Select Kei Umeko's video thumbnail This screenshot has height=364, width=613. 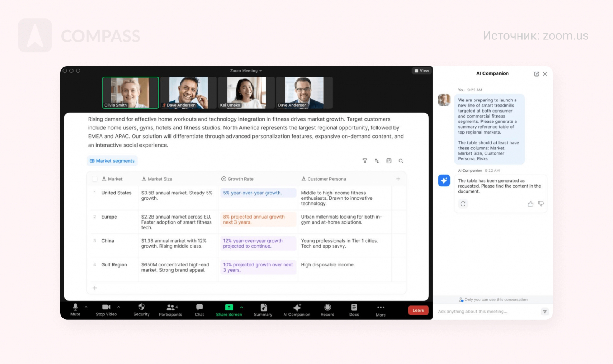pos(246,93)
